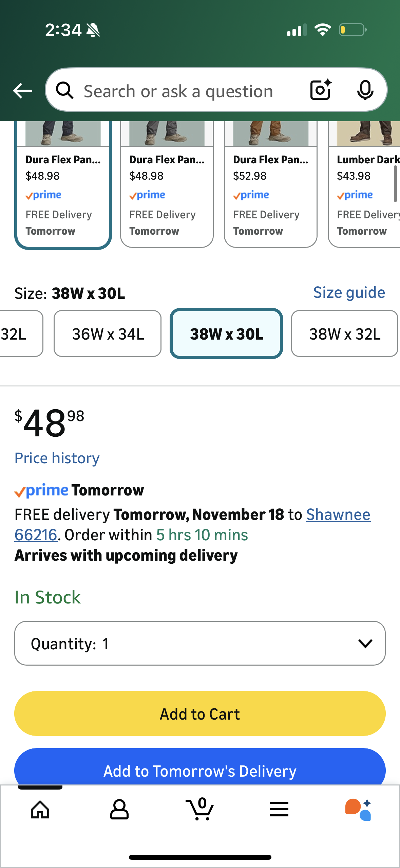400x868 pixels.
Task: Select the selected 38W x 30L size option
Action: 226,334
